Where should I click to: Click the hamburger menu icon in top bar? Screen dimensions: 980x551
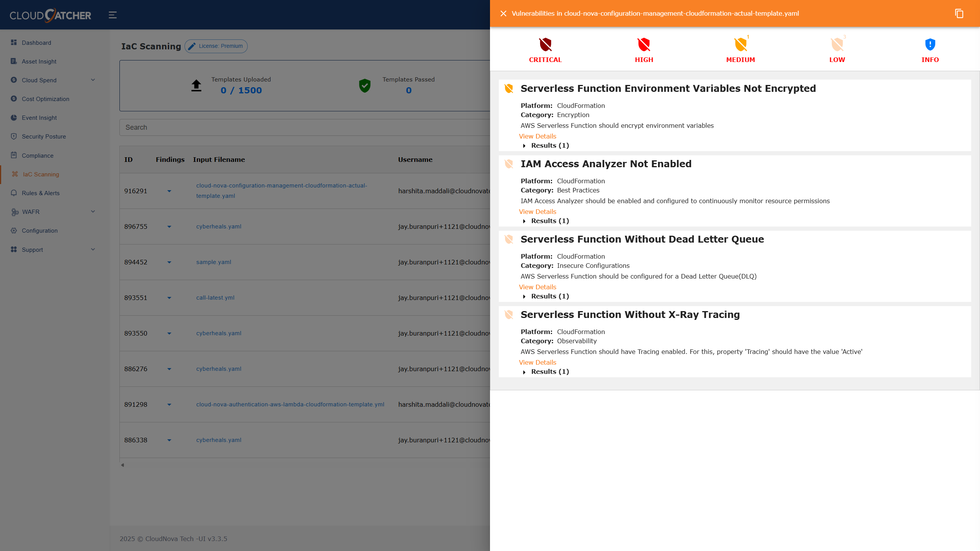(113, 15)
